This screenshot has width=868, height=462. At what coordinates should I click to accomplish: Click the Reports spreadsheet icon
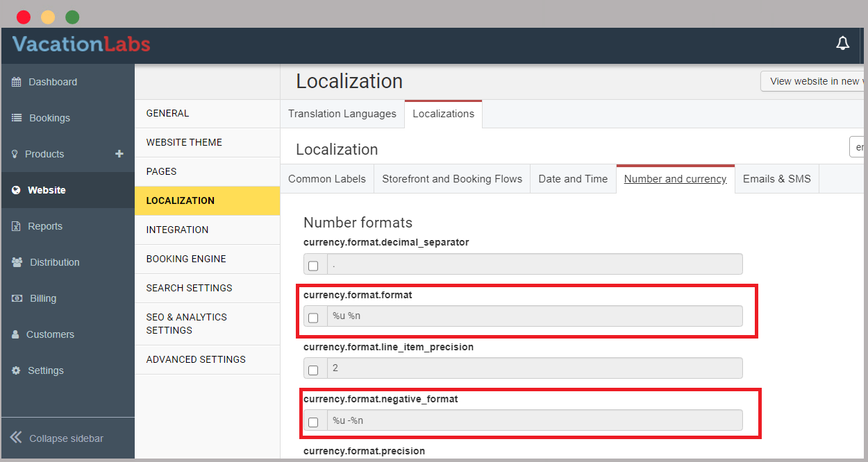(x=16, y=226)
